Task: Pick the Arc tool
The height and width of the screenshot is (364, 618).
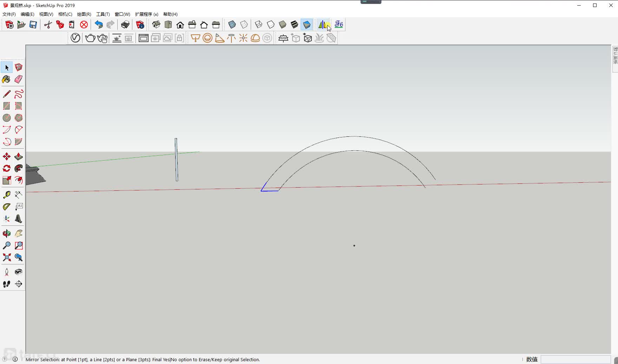Action: pyautogui.click(x=7, y=130)
